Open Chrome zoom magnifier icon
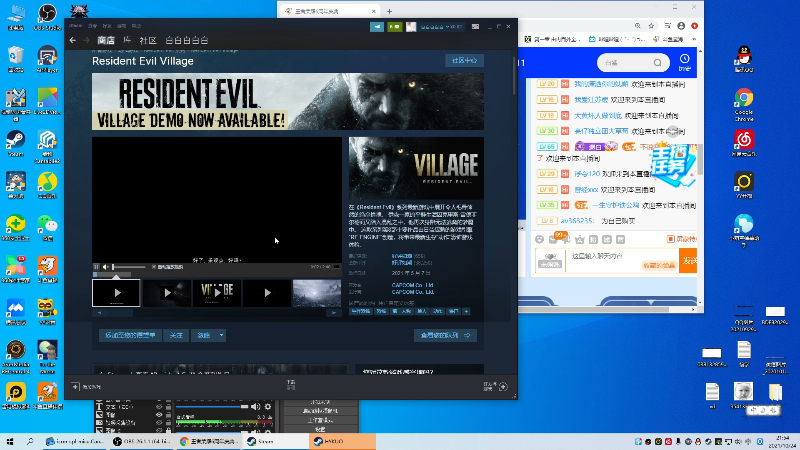800x450 pixels. 638,26
